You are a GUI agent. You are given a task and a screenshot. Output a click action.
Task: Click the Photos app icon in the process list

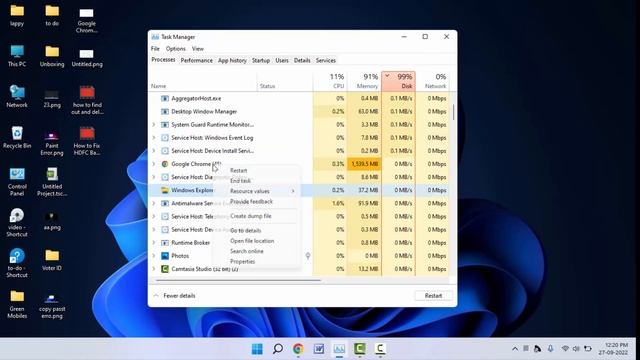click(165, 256)
